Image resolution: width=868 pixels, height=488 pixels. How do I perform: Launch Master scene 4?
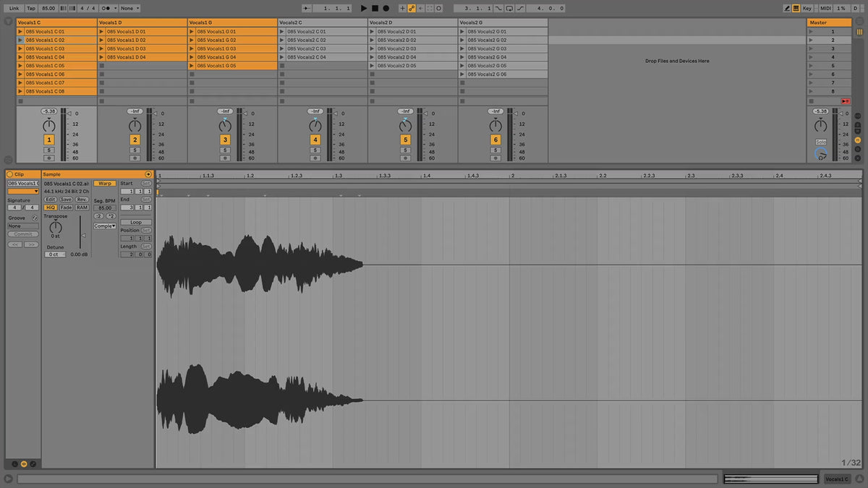[x=811, y=57]
